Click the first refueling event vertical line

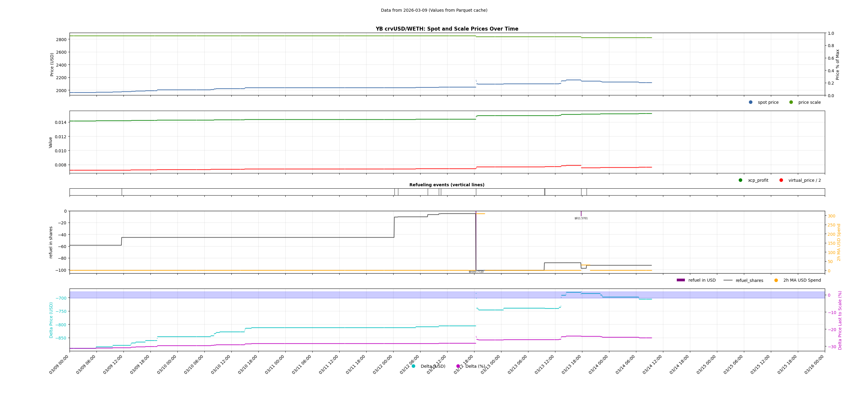point(122,192)
